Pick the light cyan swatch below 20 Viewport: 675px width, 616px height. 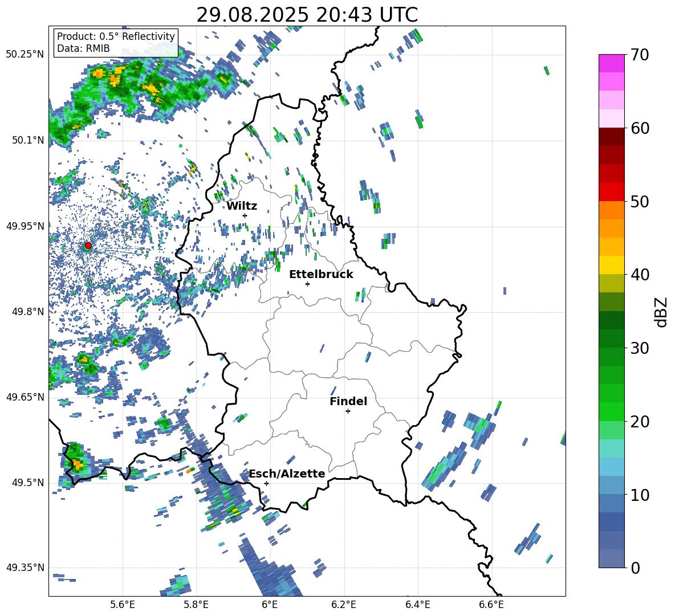click(x=611, y=448)
